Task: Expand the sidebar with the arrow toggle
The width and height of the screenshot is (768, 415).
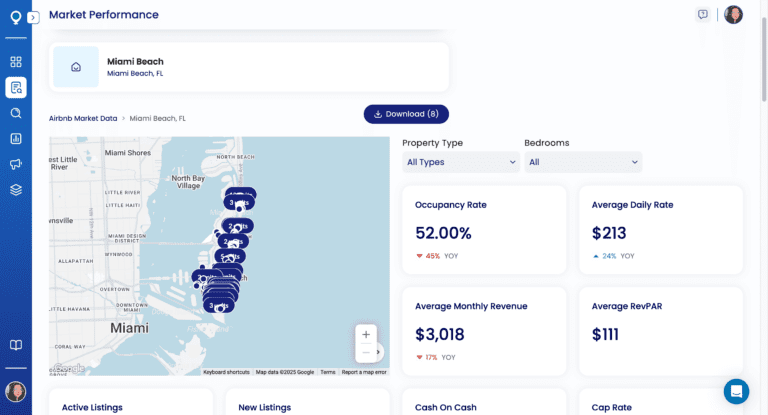Action: tap(33, 17)
